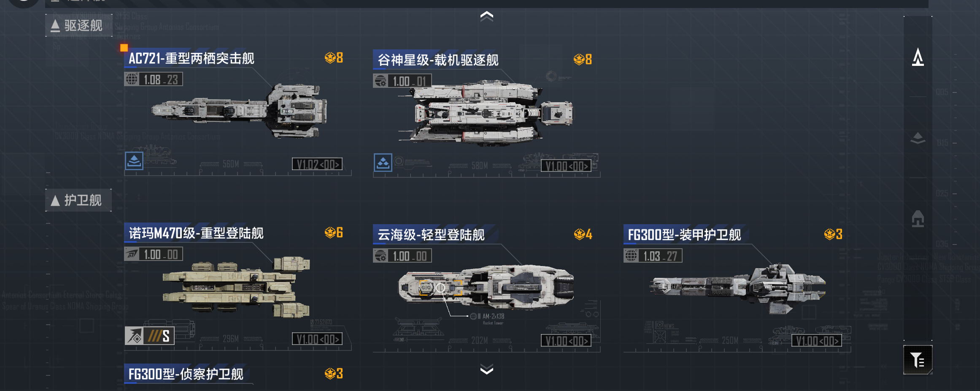The image size is (980, 391).
Task: Select the building-shaped category sidebar icon
Action: click(918, 219)
